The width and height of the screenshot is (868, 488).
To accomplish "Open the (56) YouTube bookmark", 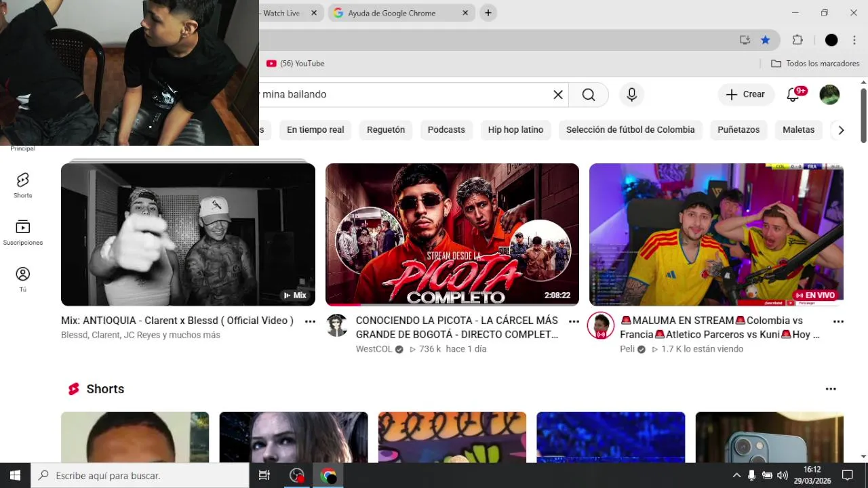I will [296, 63].
